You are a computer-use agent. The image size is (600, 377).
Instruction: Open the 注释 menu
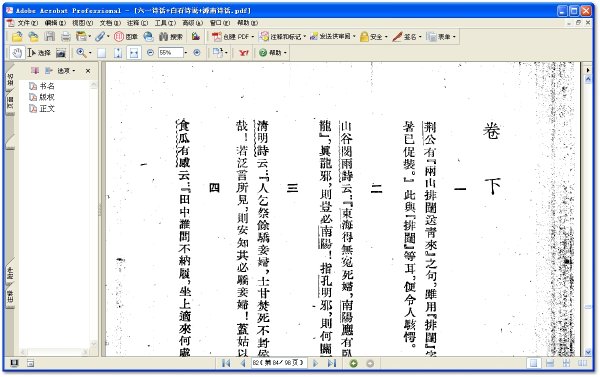[137, 23]
